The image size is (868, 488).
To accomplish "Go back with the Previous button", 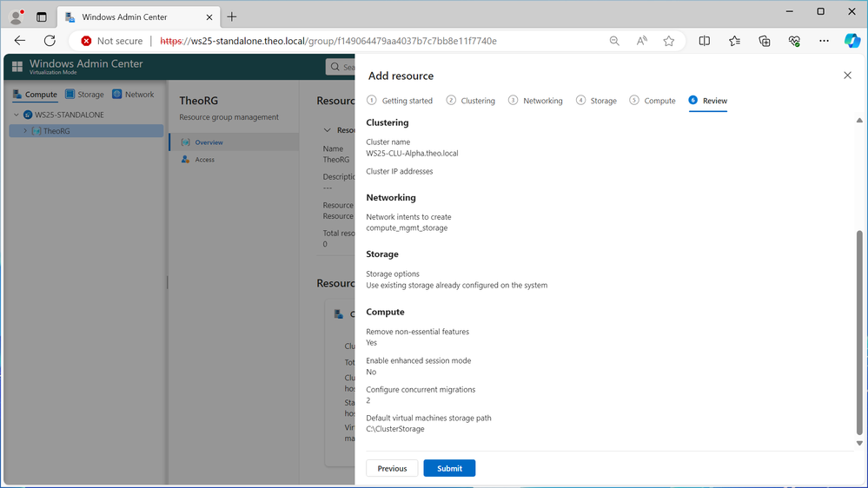I will 392,468.
